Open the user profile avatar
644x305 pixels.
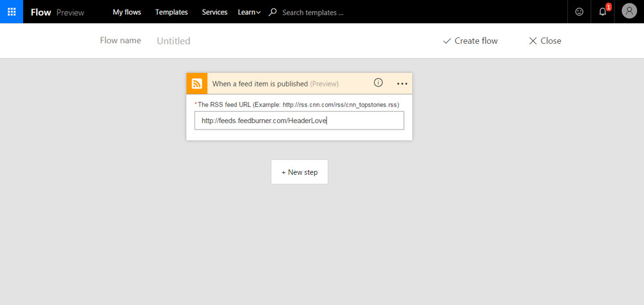[x=629, y=11]
